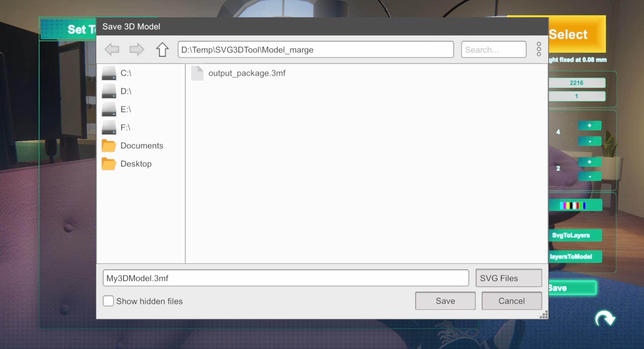The width and height of the screenshot is (644, 349).
Task: Click plus stepper beside the value 4
Action: click(589, 125)
